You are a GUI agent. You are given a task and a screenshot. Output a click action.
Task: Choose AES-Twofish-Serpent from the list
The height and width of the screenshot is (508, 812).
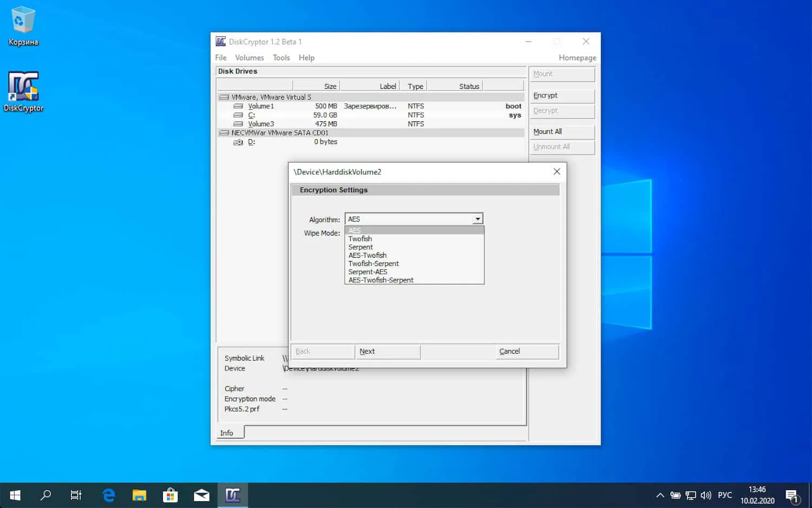381,280
